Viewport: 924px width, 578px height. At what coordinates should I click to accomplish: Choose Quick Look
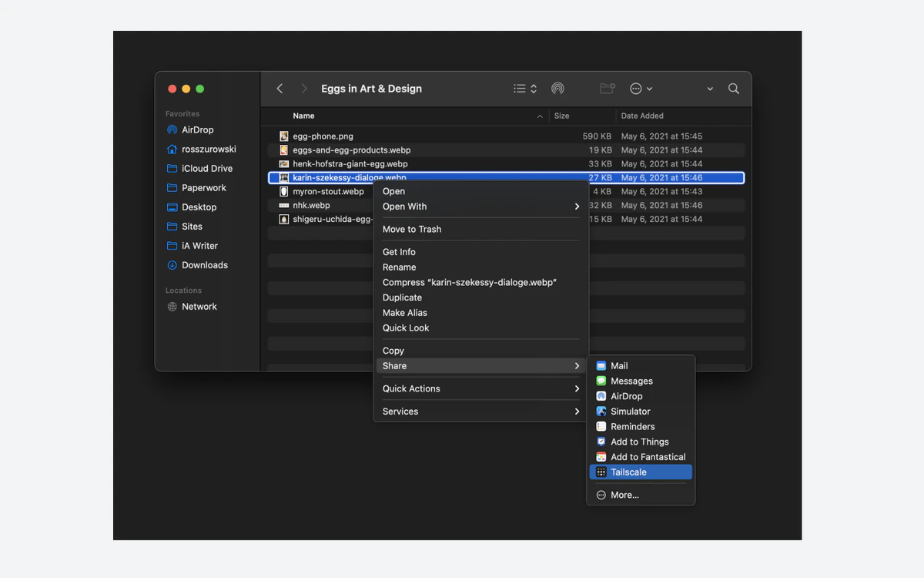(481, 328)
